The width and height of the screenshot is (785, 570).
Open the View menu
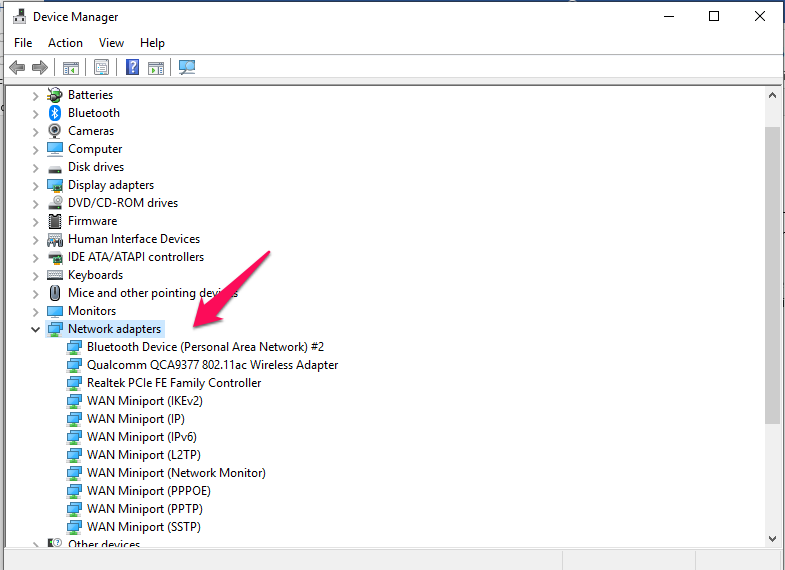tap(111, 43)
